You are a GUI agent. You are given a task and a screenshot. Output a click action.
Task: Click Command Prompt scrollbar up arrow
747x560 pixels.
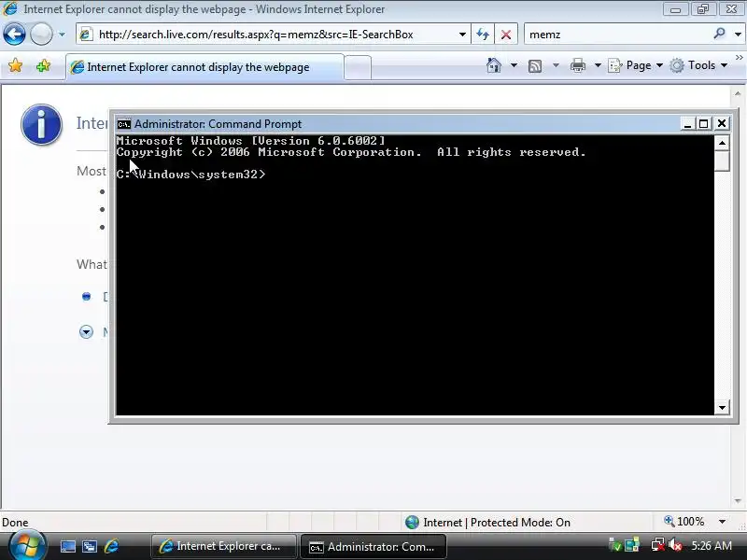pos(722,143)
